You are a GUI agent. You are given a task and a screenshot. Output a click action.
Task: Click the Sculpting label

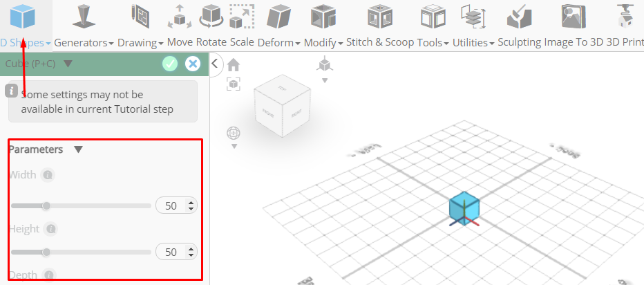click(x=520, y=42)
